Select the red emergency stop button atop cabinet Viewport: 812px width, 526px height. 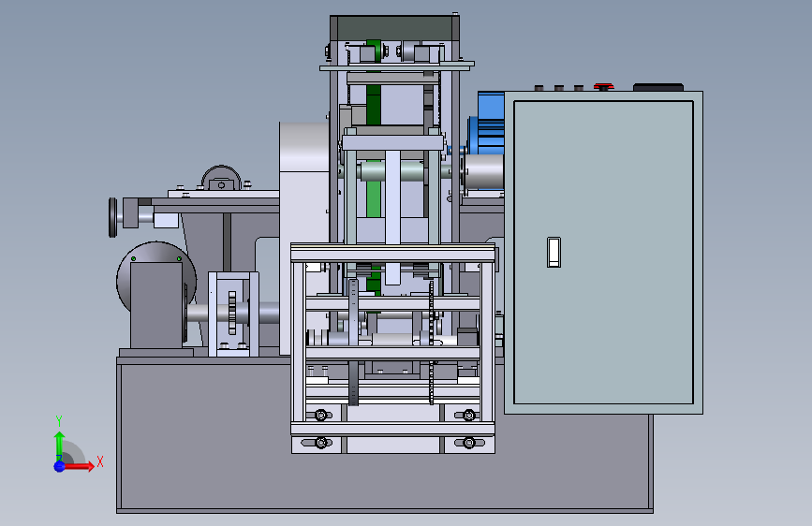click(x=603, y=86)
